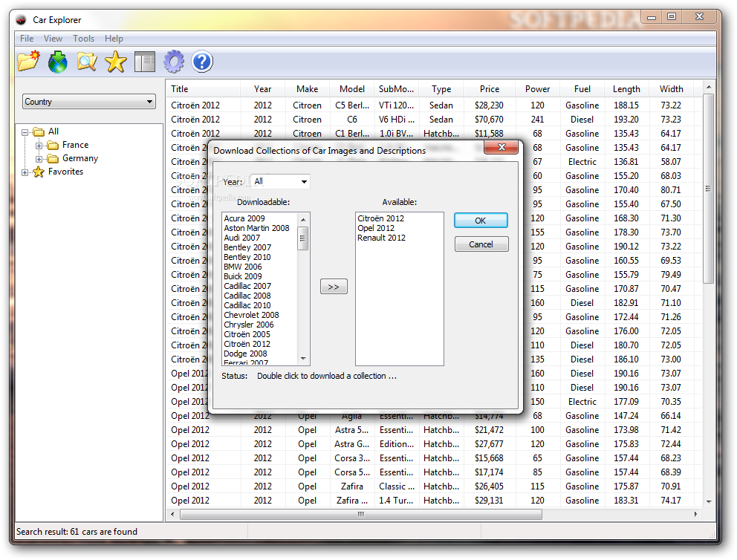
Task: Expand the Favorites tree node
Action: coord(25,172)
